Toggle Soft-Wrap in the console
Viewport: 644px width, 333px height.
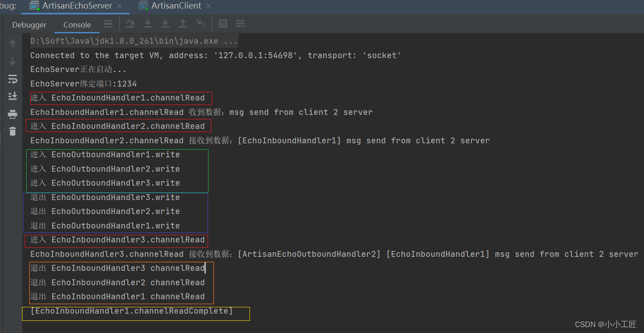tap(13, 79)
